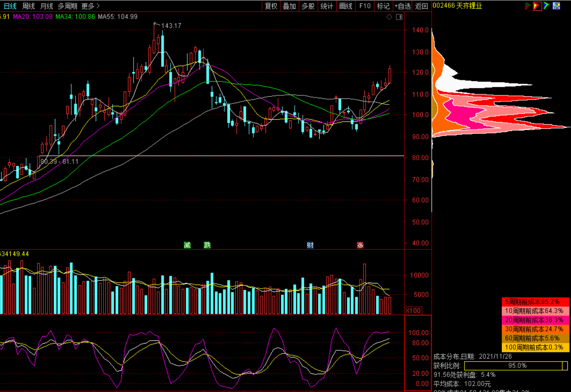The image size is (571, 392).
Task: Click the MA20: 103.08 indicator label
Action: point(33,17)
